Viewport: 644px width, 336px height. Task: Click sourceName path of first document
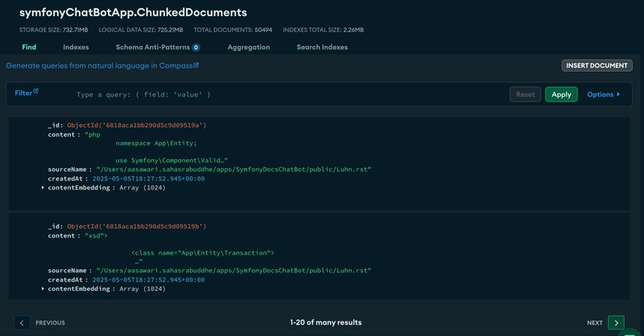pos(233,169)
